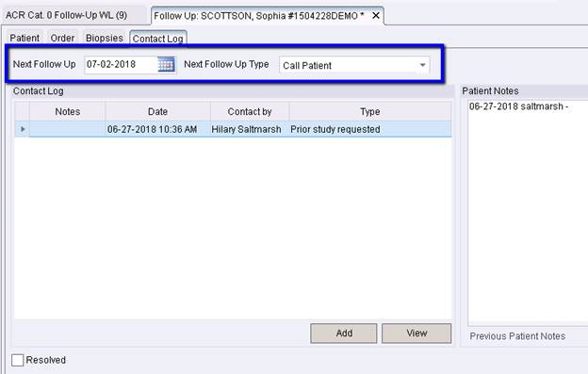Sort by the Date column header
This screenshot has width=588, height=374.
tap(158, 112)
